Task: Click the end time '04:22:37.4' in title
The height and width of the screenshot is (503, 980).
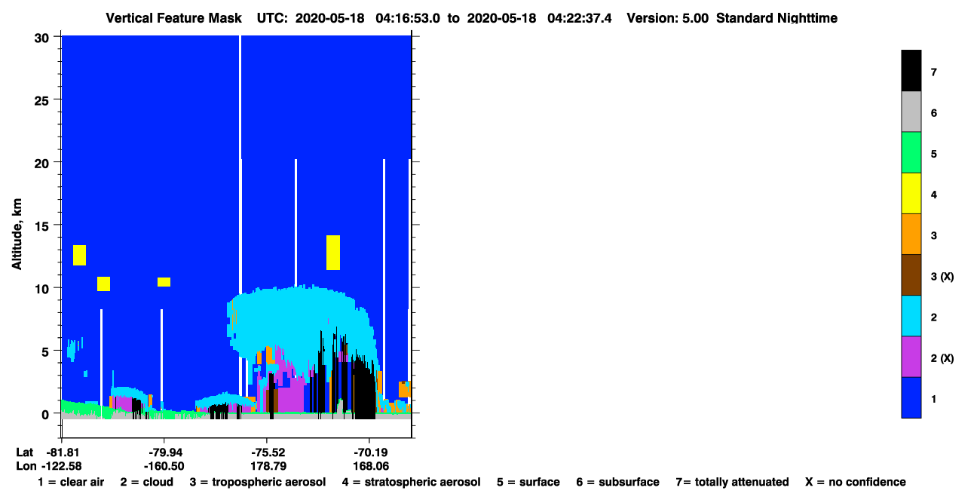Action: pyautogui.click(x=581, y=18)
